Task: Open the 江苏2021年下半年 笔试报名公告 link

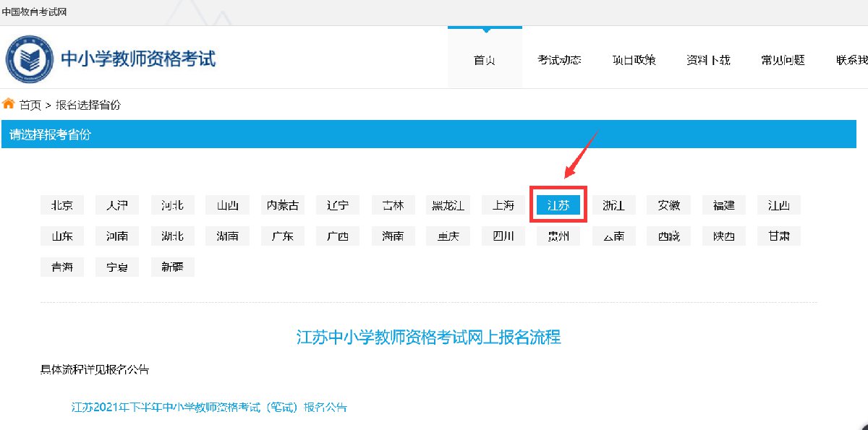Action: pyautogui.click(x=209, y=408)
